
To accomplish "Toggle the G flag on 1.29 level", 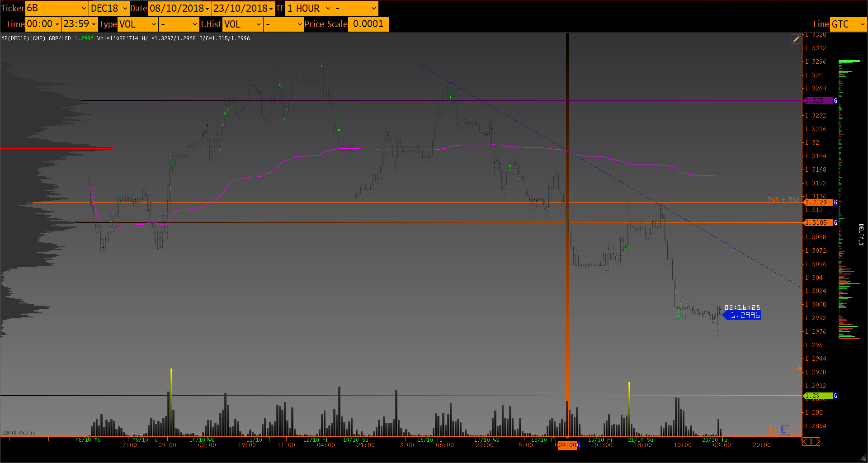I will (835, 396).
